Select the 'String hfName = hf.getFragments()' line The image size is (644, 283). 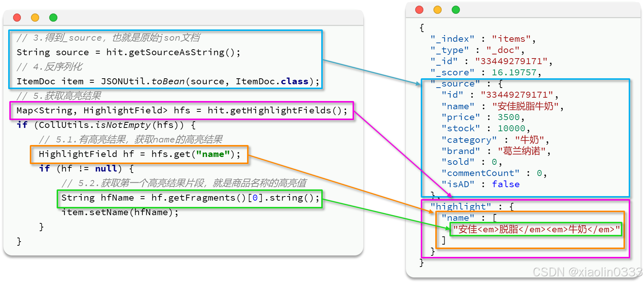[x=190, y=198]
